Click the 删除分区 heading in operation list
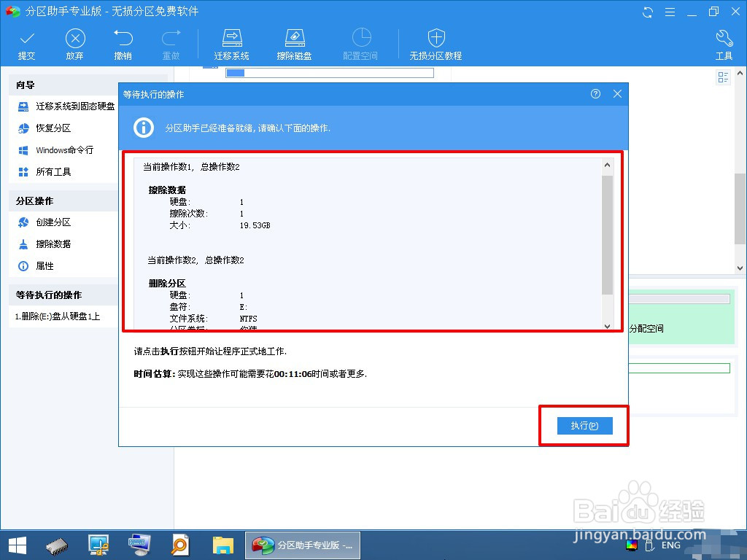Screen dimensions: 747x560 (x=167, y=284)
